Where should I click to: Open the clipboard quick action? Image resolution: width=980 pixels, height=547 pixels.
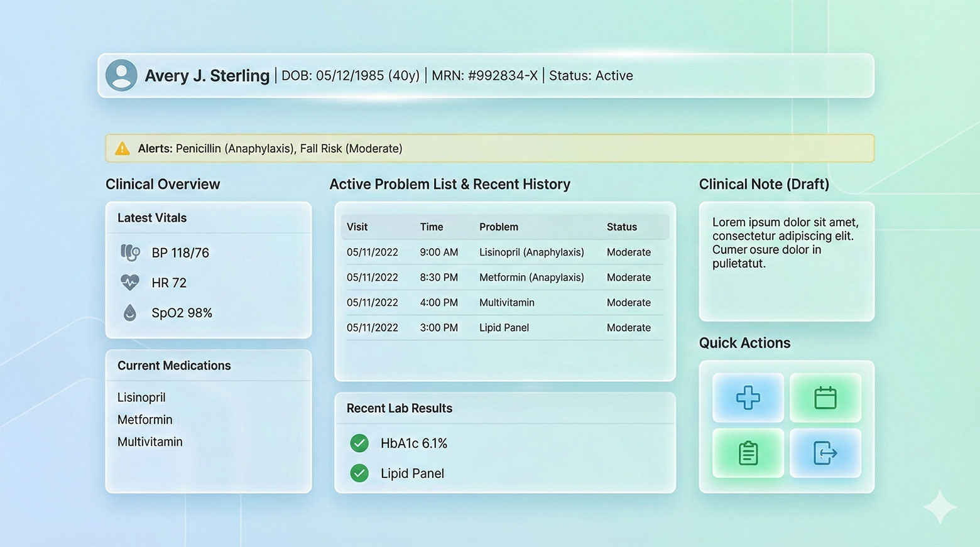click(x=748, y=453)
